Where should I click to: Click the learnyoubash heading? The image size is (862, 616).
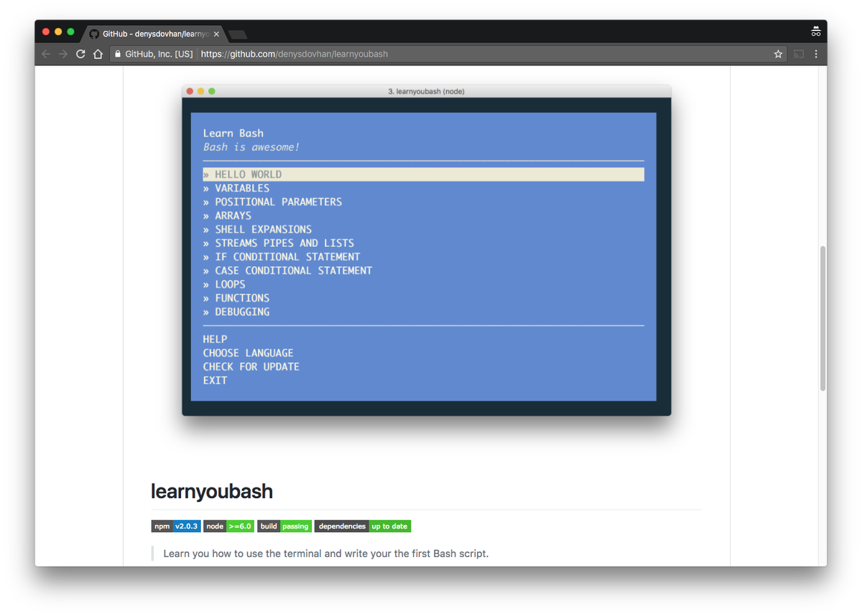click(x=212, y=492)
